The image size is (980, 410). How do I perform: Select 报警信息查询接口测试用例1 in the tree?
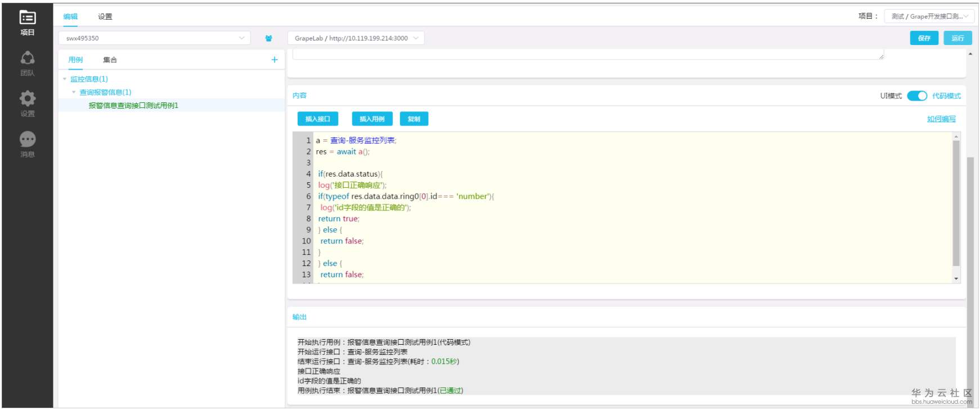(133, 105)
